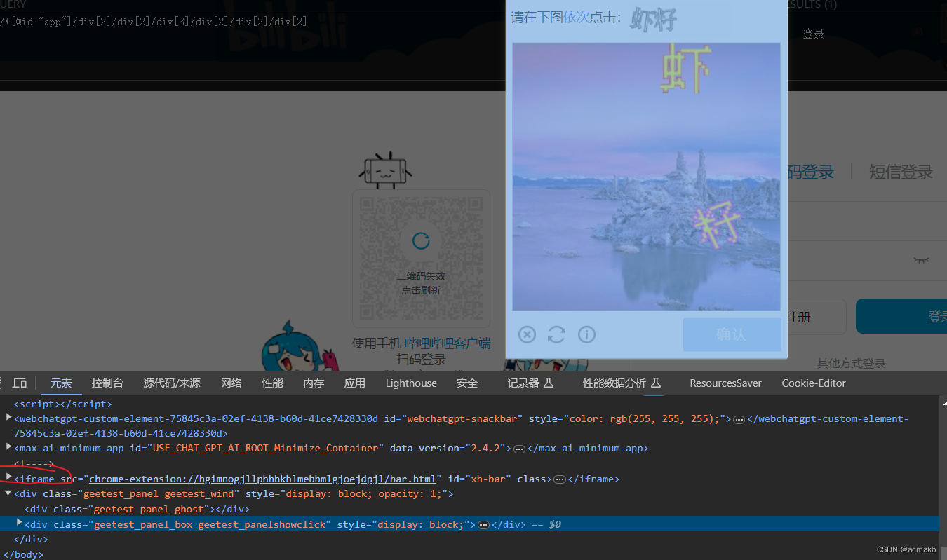The width and height of the screenshot is (947, 560).
Task: Open the 记录器 Recorder tab
Action: pos(531,383)
